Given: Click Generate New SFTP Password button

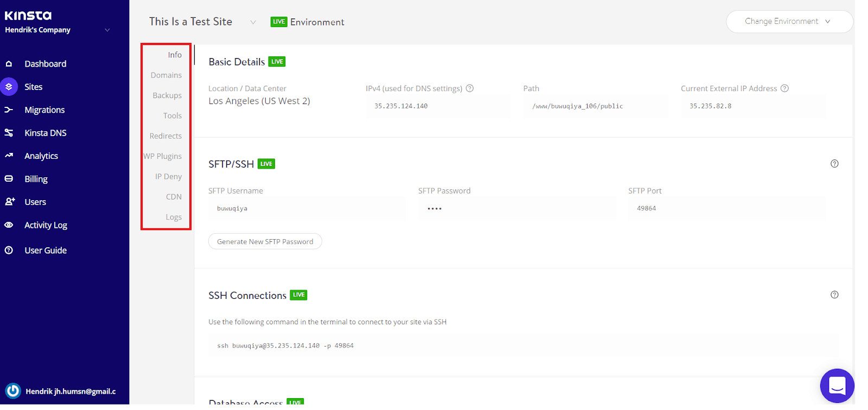Looking at the screenshot, I should 265,242.
